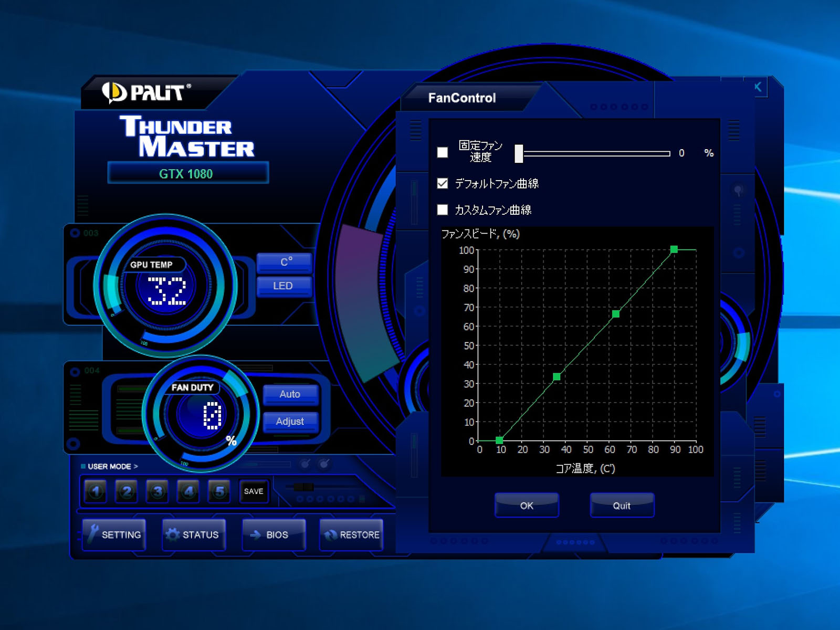The image size is (840, 630).
Task: Click the gear icon on STATUS
Action: [173, 534]
